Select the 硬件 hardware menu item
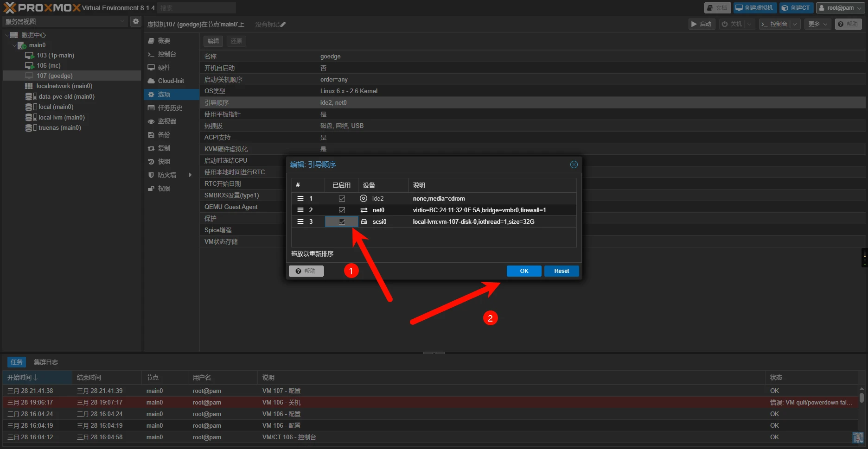The image size is (868, 449). pyautogui.click(x=164, y=68)
